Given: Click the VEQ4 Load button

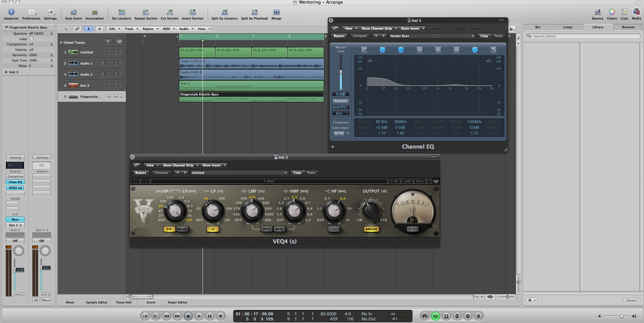Looking at the screenshot, I should pos(407,181).
